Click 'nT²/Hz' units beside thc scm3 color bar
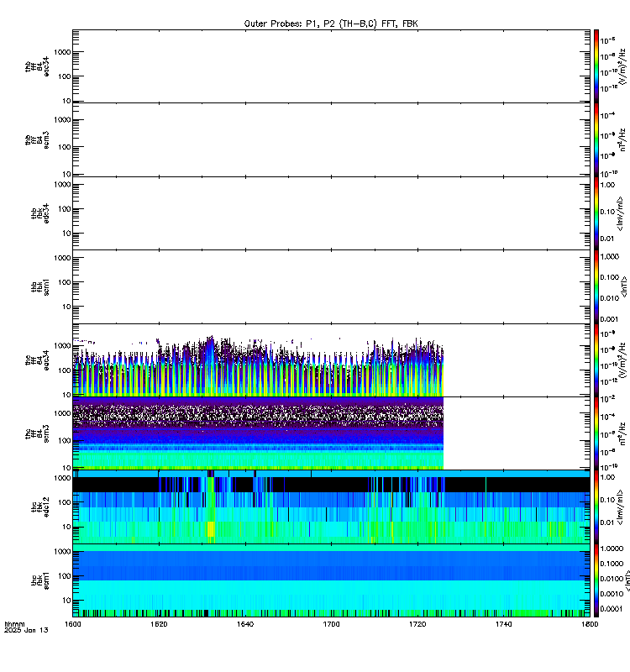Image resolution: width=630 pixels, height=672 pixels. tap(623, 433)
